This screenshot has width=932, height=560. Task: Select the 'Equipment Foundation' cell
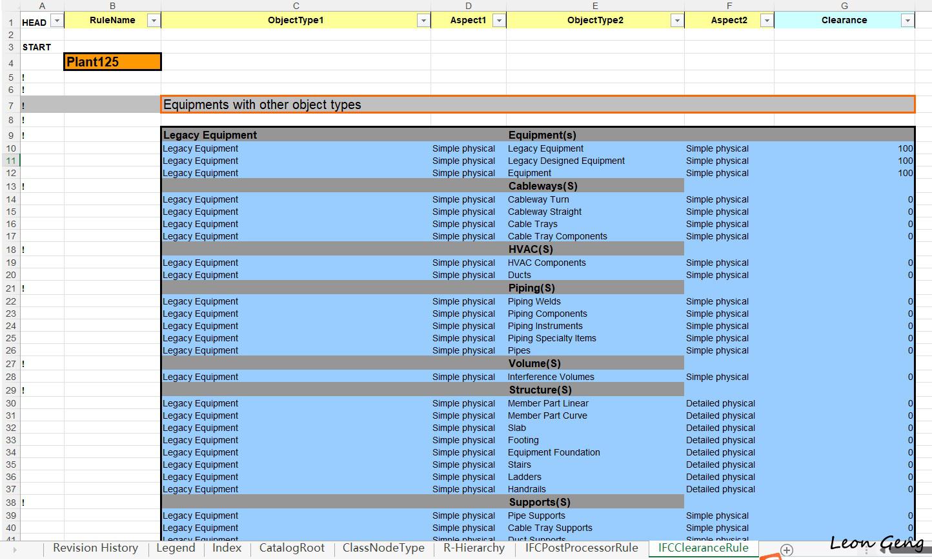click(595, 452)
